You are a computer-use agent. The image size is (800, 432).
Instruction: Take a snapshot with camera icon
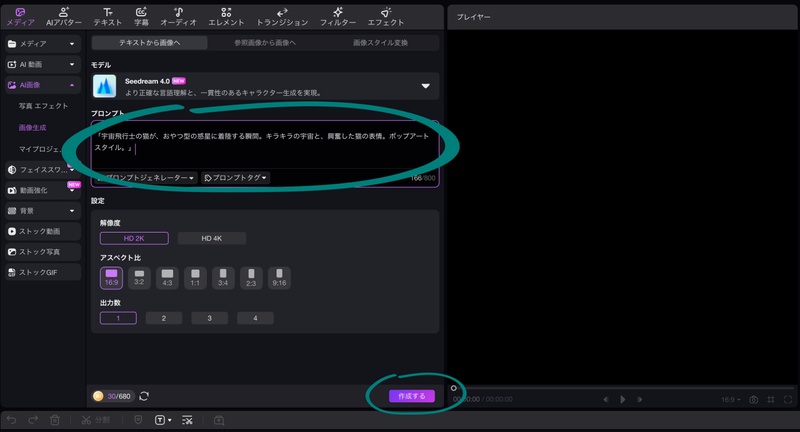[x=754, y=399]
